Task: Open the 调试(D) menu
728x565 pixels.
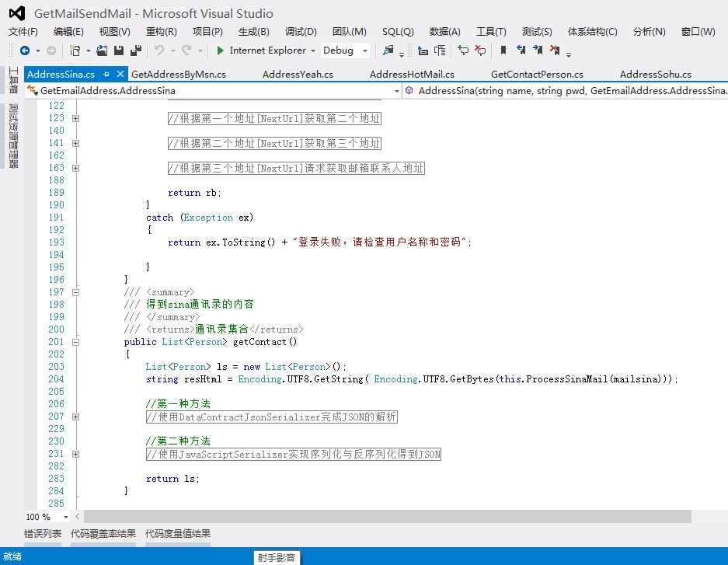Action: tap(301, 32)
